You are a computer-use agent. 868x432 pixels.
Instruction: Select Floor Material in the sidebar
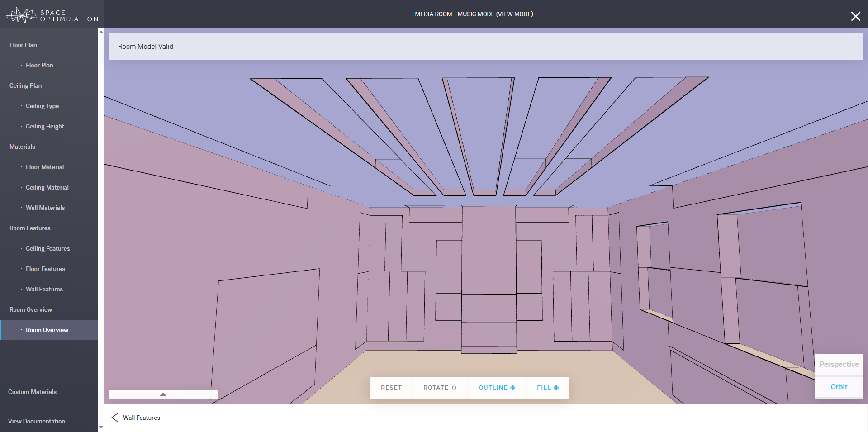pyautogui.click(x=45, y=167)
